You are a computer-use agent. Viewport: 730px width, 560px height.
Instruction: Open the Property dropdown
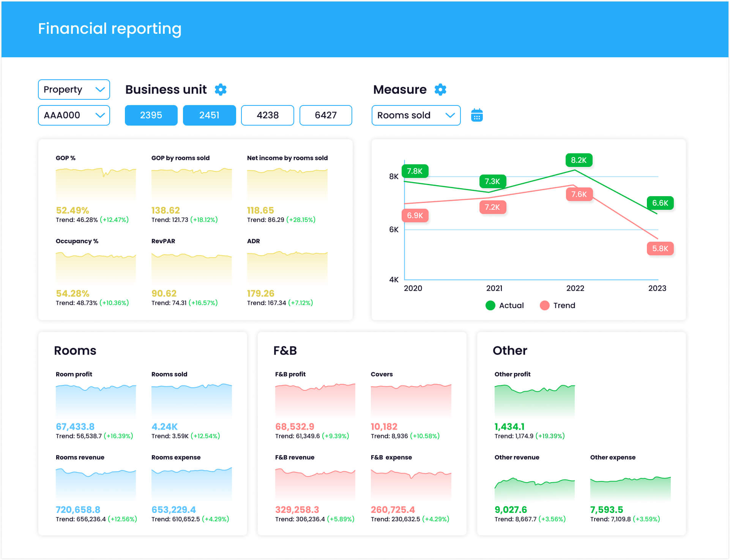point(74,90)
